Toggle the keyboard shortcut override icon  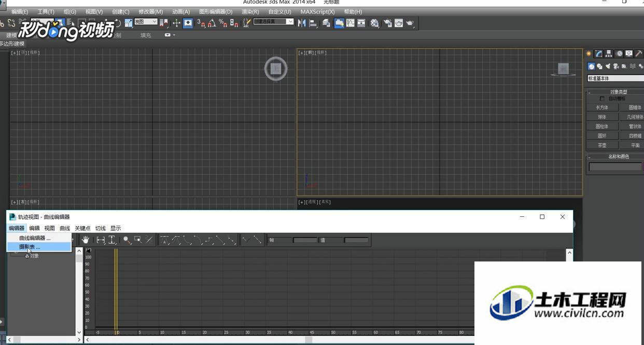pyautogui.click(x=188, y=23)
